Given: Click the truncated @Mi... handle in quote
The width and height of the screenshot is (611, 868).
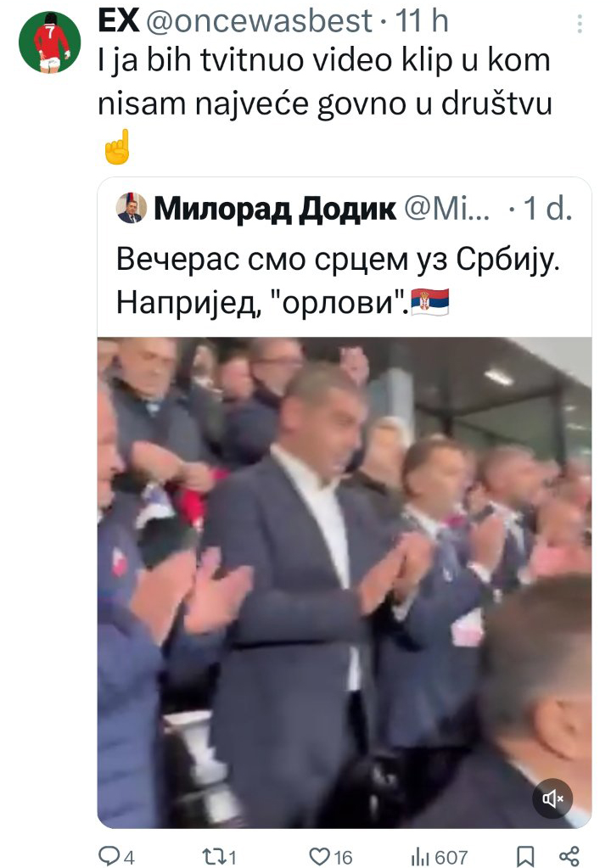Looking at the screenshot, I should (x=447, y=210).
